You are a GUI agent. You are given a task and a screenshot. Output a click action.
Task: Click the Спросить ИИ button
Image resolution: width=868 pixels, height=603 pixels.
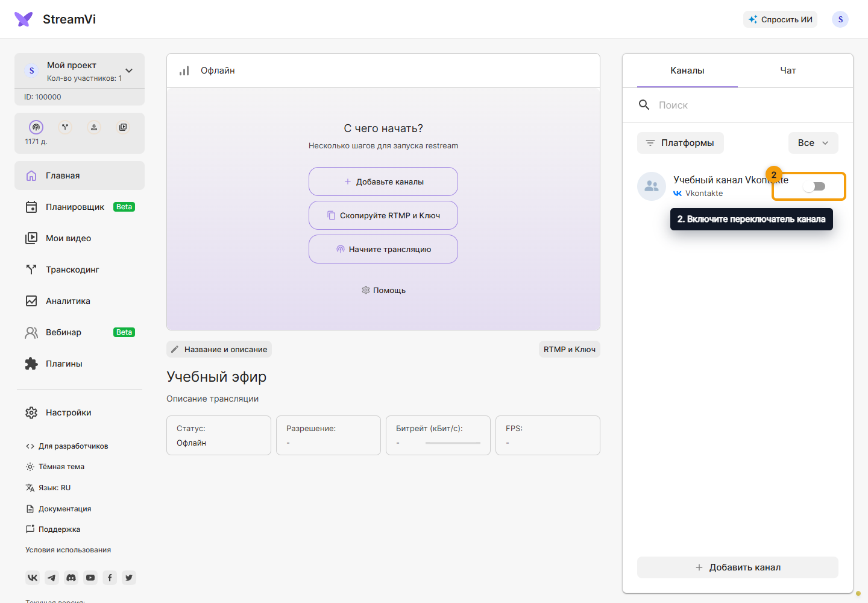pyautogui.click(x=780, y=19)
